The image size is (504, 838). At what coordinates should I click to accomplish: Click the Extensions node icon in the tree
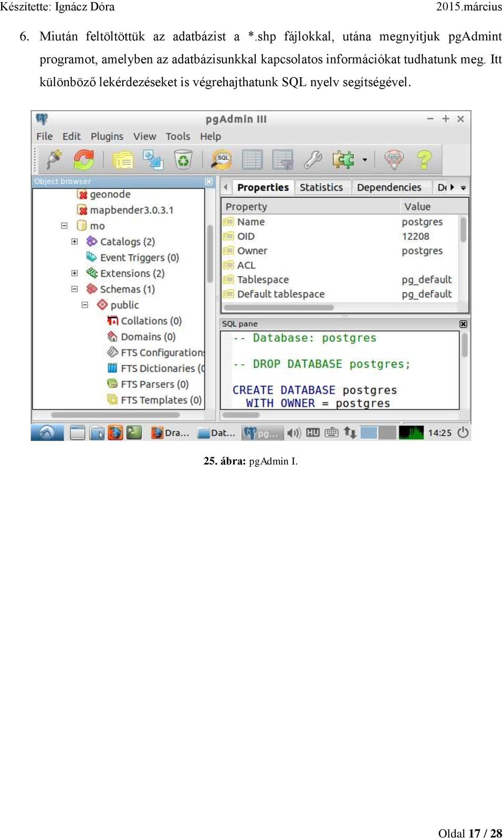pyautogui.click(x=92, y=273)
